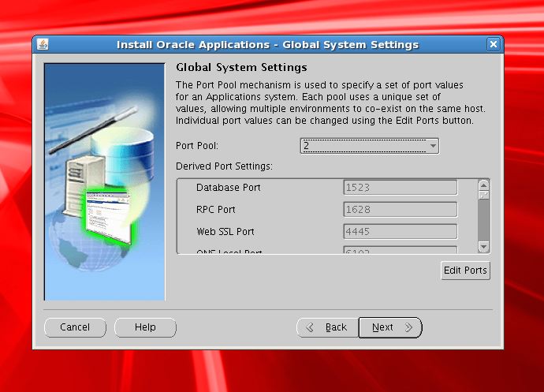The height and width of the screenshot is (392, 544).
Task: Click the installer wizard illustration image
Action: pyautogui.click(x=104, y=181)
